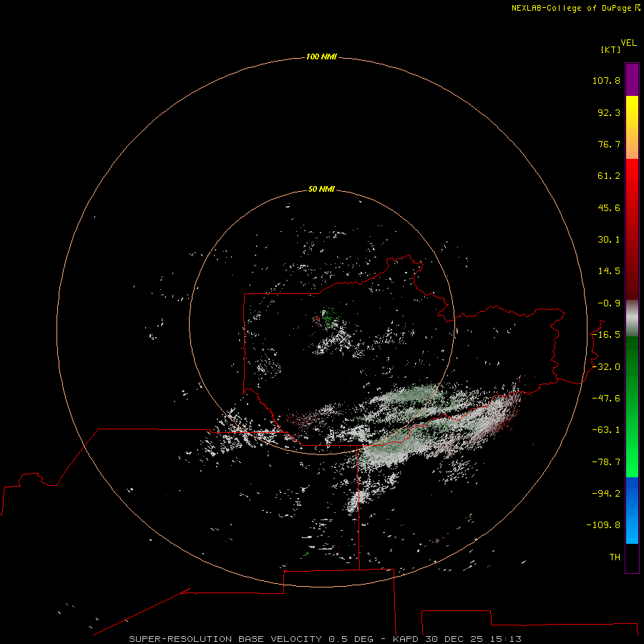
Task: Click the 30.1 legend value
Action: pos(609,240)
